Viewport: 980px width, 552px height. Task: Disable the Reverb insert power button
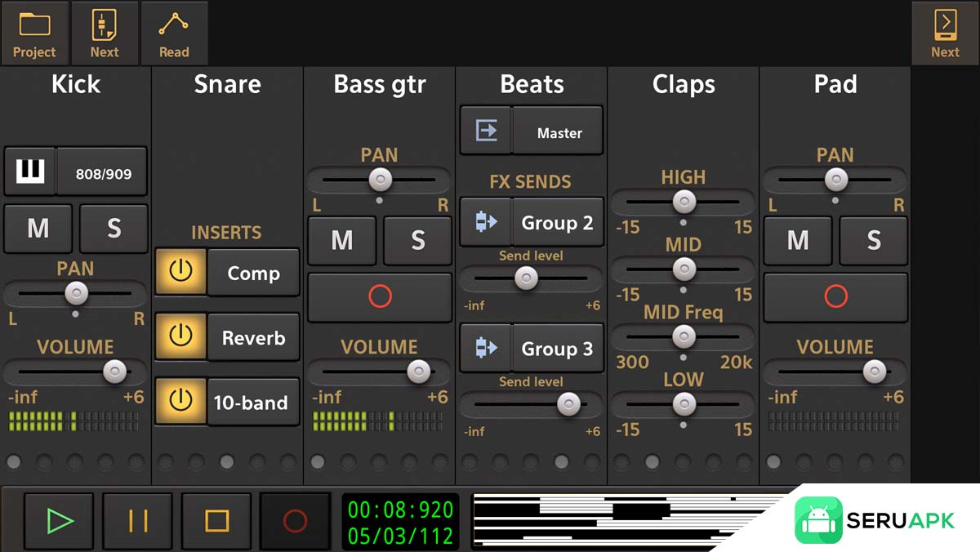[x=180, y=337]
